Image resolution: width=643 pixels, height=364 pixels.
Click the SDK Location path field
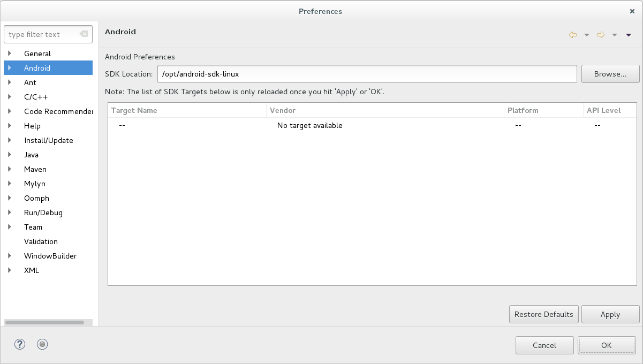367,74
